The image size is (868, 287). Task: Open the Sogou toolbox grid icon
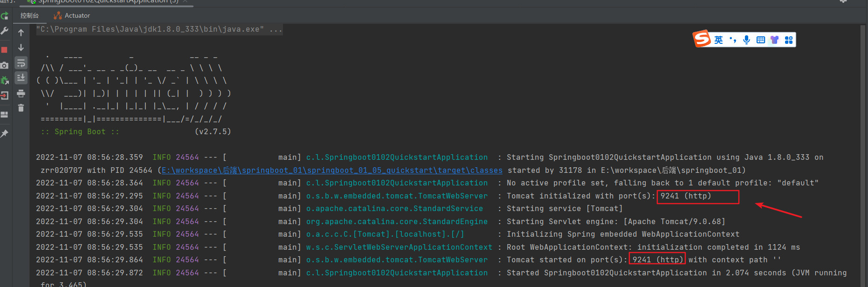(789, 40)
